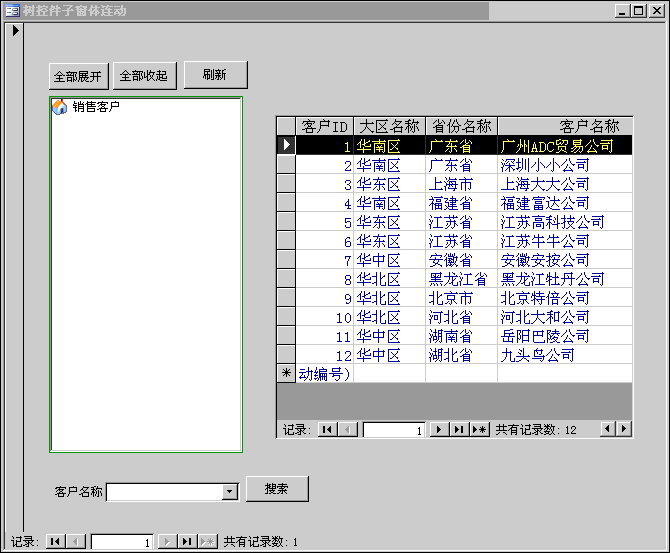Go to next record in subform navigator
Screen dimensions: 670x553
point(439,429)
